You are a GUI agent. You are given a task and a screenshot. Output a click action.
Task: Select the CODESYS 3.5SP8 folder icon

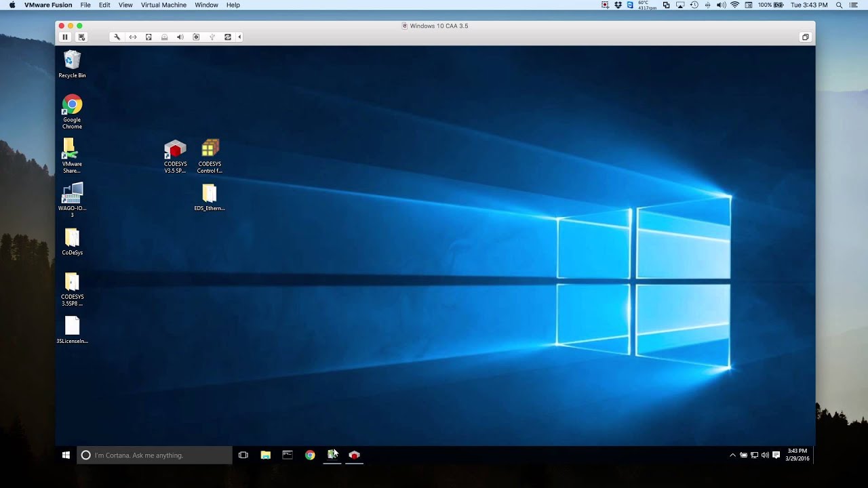pyautogui.click(x=72, y=289)
